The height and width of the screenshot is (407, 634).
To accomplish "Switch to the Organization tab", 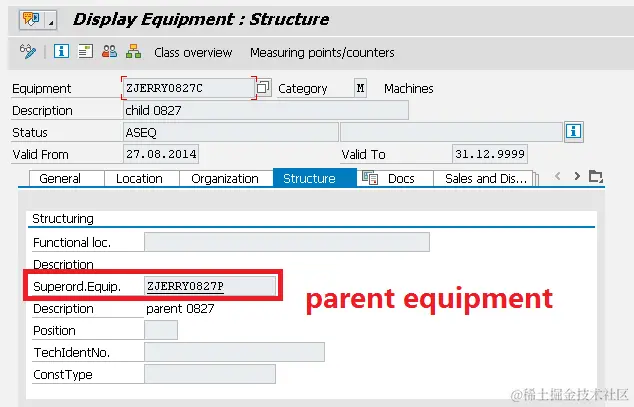I will pyautogui.click(x=226, y=178).
